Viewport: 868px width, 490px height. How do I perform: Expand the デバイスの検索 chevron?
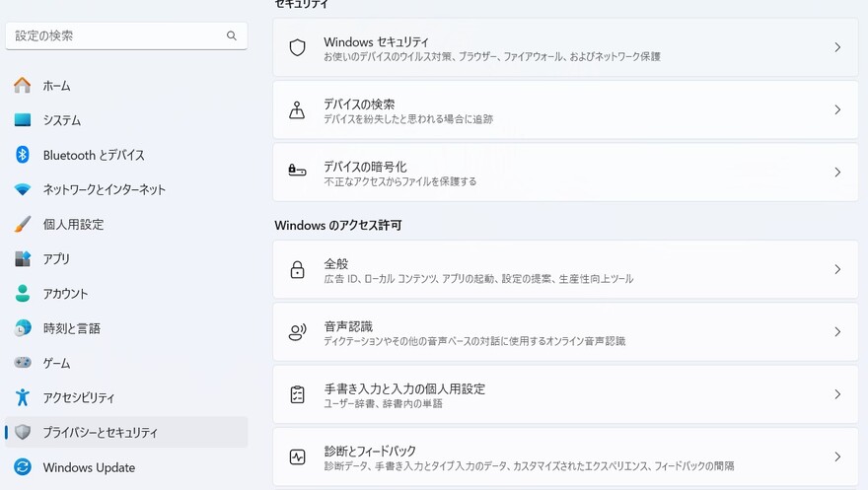tap(837, 110)
